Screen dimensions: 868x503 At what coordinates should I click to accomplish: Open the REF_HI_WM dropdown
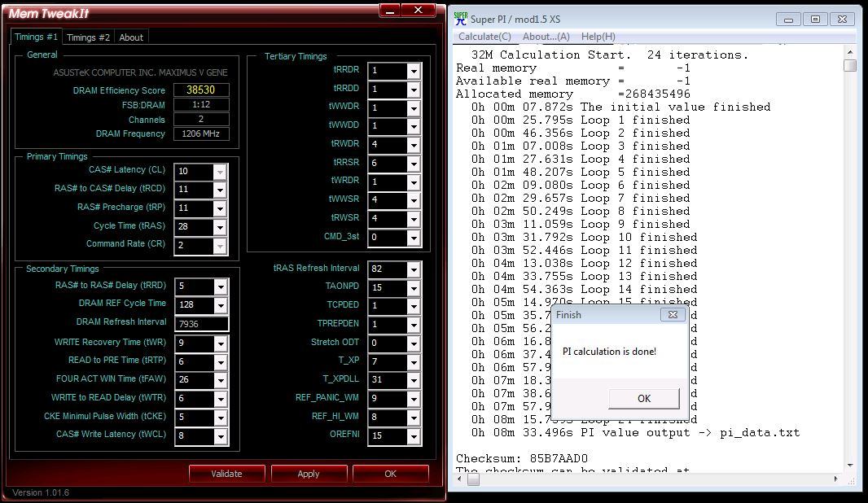414,418
